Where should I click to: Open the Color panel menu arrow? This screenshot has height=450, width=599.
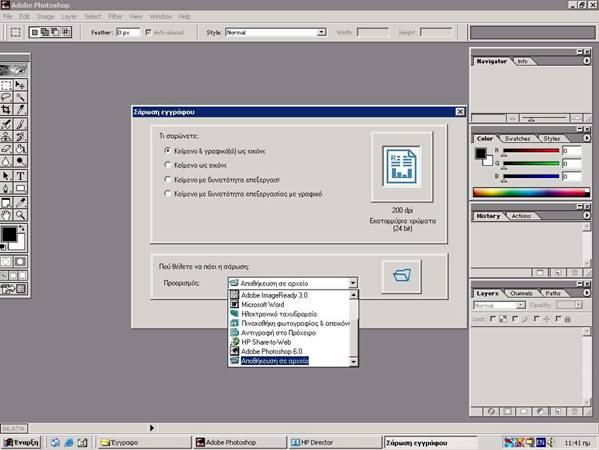coord(587,138)
